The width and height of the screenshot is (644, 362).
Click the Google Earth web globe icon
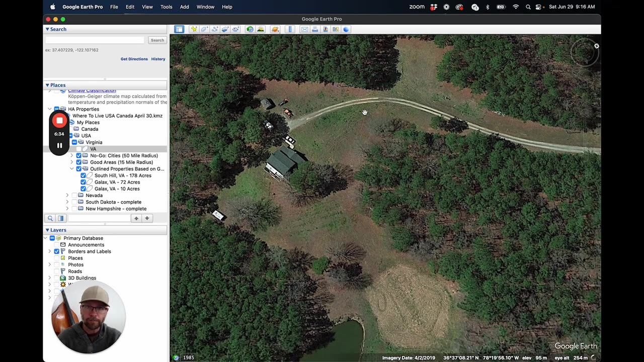point(346,29)
